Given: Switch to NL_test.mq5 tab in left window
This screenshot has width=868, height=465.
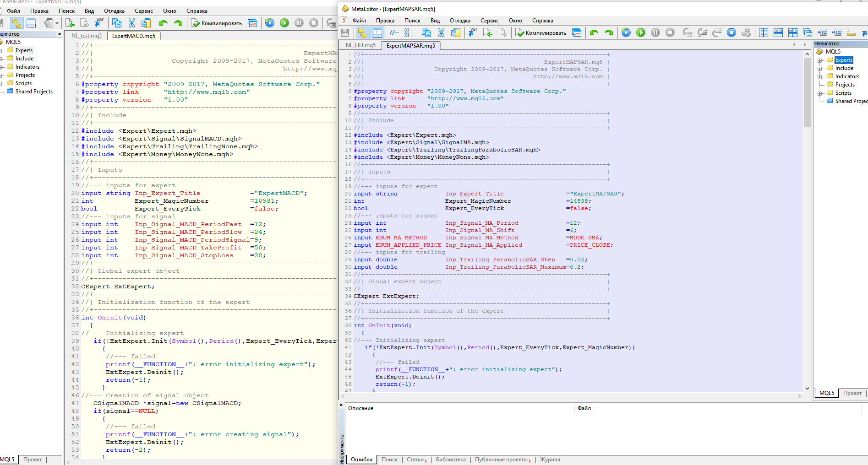Looking at the screenshot, I should [87, 36].
